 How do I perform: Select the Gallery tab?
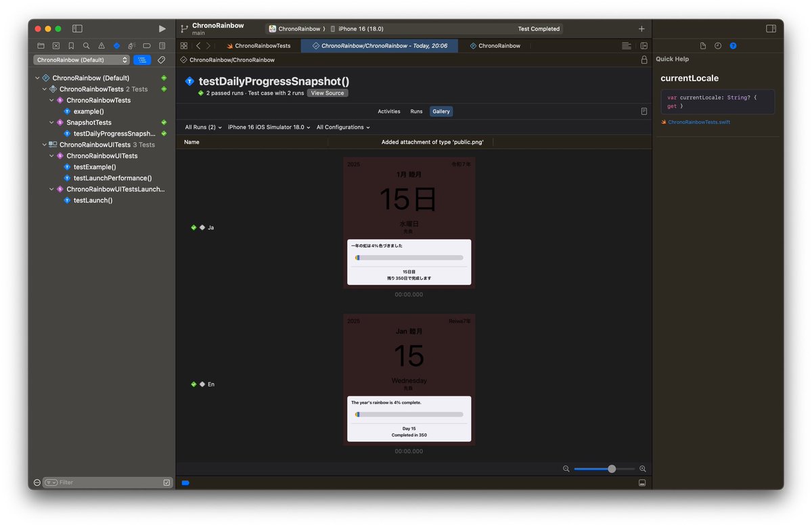(441, 111)
